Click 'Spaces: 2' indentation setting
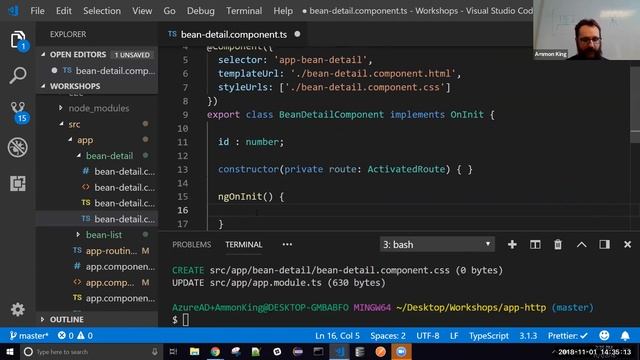This screenshot has height=360, width=640. (x=388, y=336)
